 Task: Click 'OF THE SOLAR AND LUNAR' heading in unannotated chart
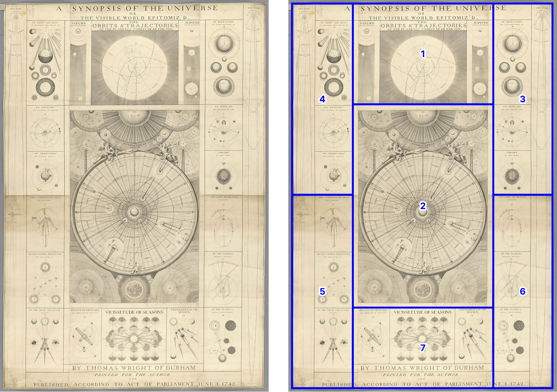tap(45, 310)
